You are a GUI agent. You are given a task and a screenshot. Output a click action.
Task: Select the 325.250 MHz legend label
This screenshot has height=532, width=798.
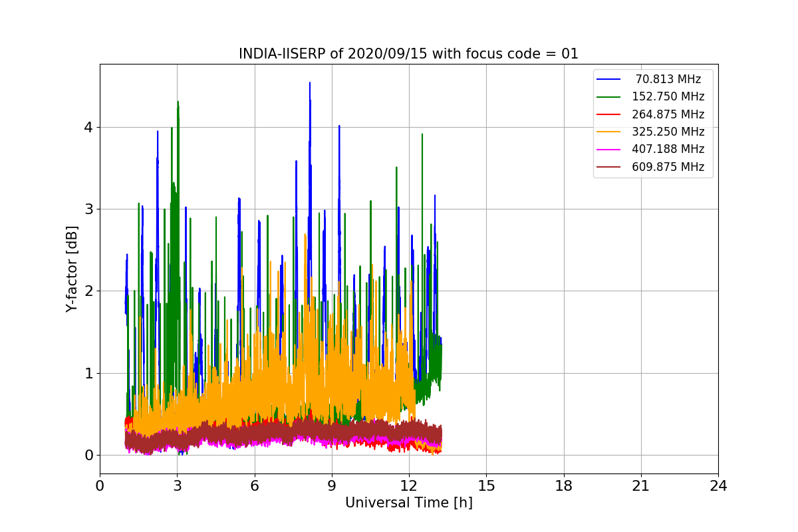(668, 132)
